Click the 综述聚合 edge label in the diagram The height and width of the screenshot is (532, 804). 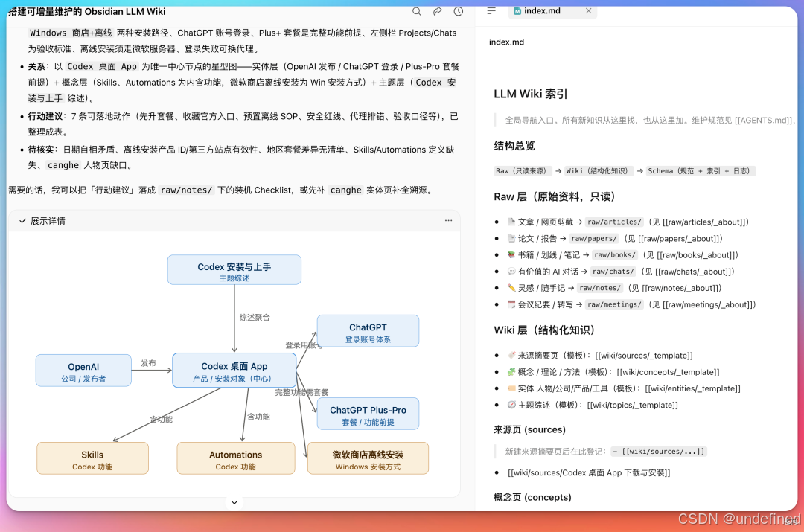[x=255, y=317]
